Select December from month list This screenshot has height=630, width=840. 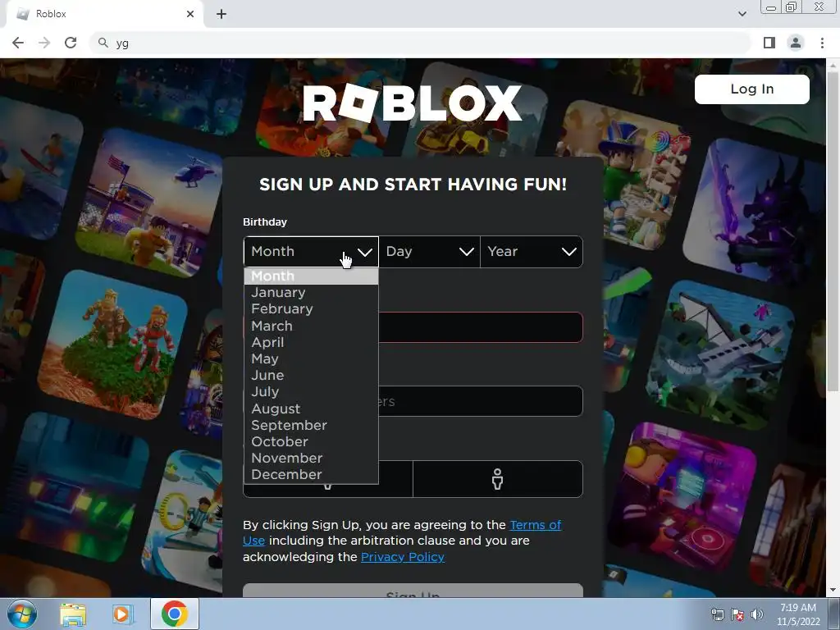(x=311, y=475)
